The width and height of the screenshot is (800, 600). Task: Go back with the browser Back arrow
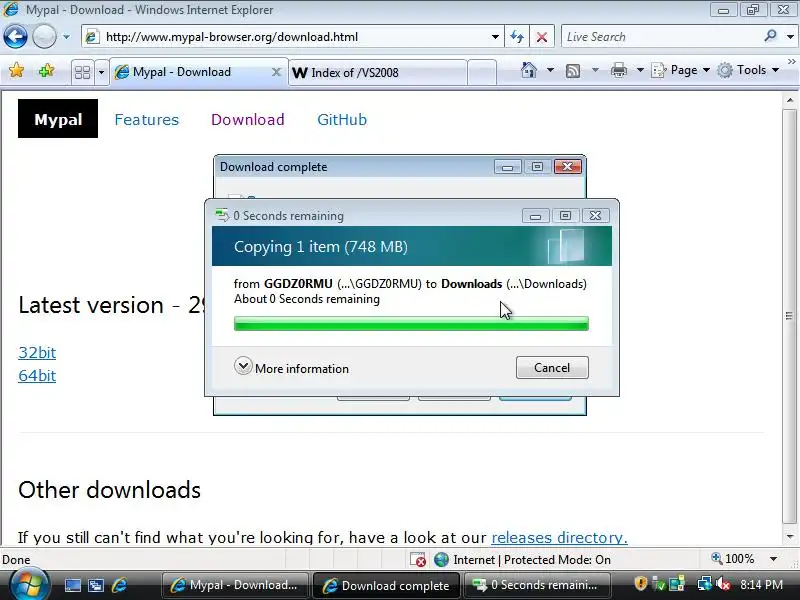[x=15, y=37]
